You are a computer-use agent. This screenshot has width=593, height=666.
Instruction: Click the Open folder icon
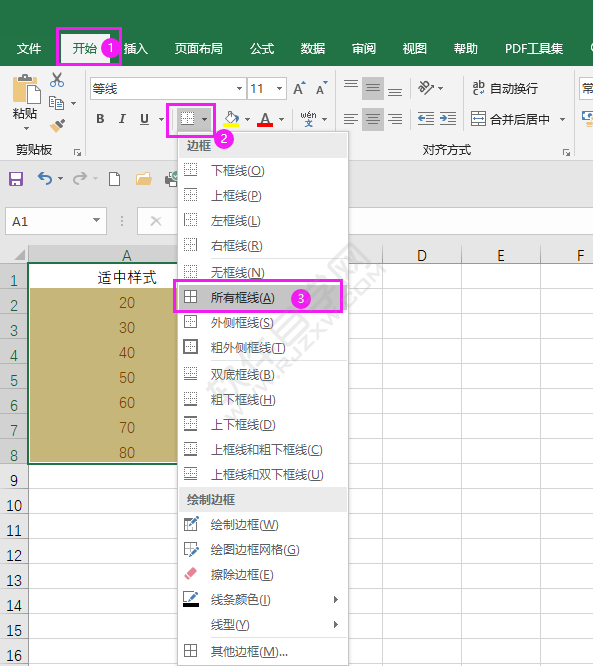pos(144,179)
